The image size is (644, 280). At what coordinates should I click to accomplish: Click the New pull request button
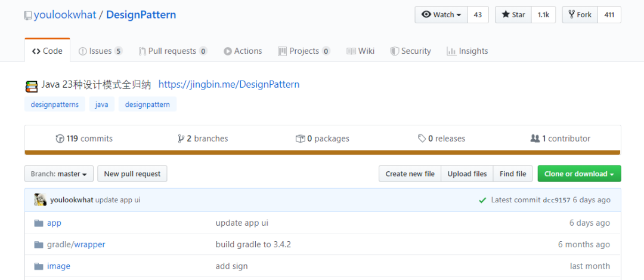pos(132,174)
